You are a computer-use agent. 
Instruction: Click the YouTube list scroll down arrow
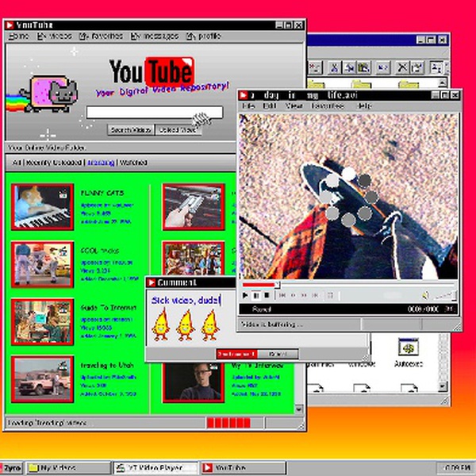(x=299, y=409)
